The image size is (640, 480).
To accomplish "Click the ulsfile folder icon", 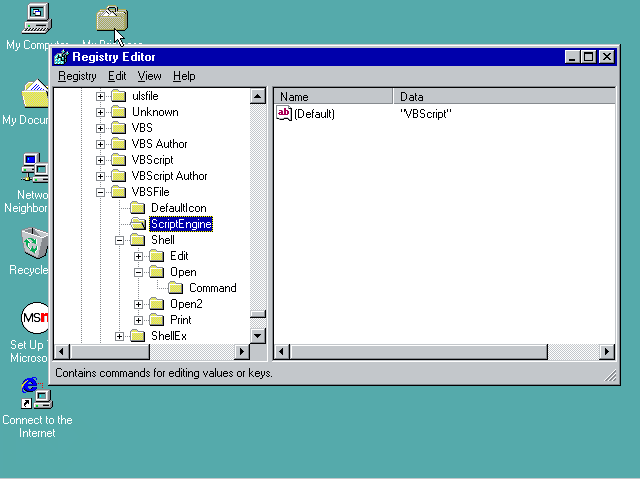I will [x=118, y=96].
